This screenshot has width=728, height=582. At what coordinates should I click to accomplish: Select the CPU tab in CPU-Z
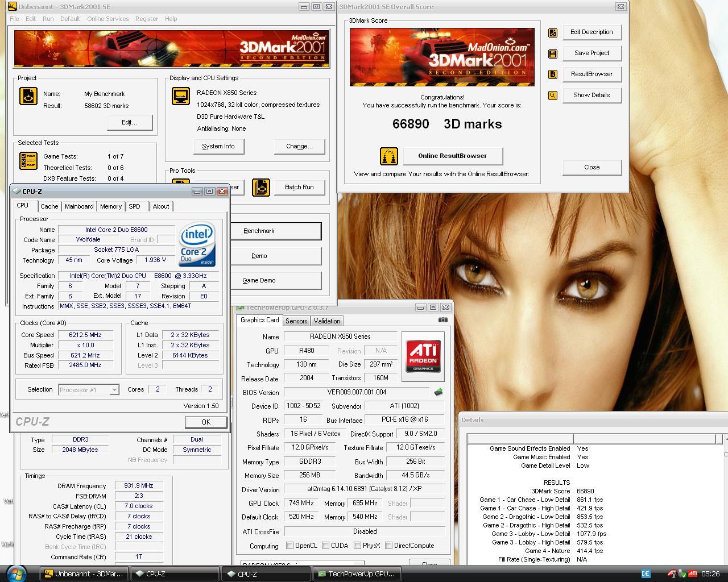pyautogui.click(x=23, y=205)
